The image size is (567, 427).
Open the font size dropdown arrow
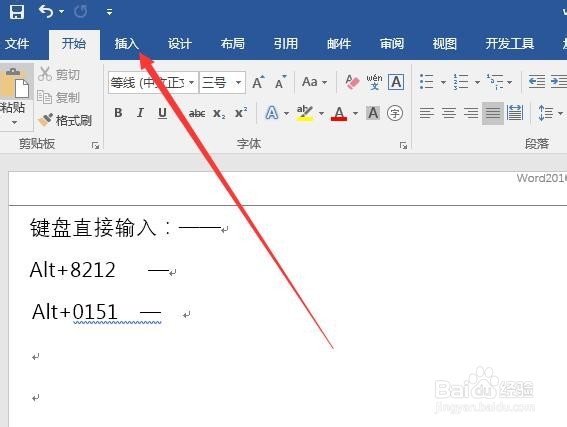point(239,83)
